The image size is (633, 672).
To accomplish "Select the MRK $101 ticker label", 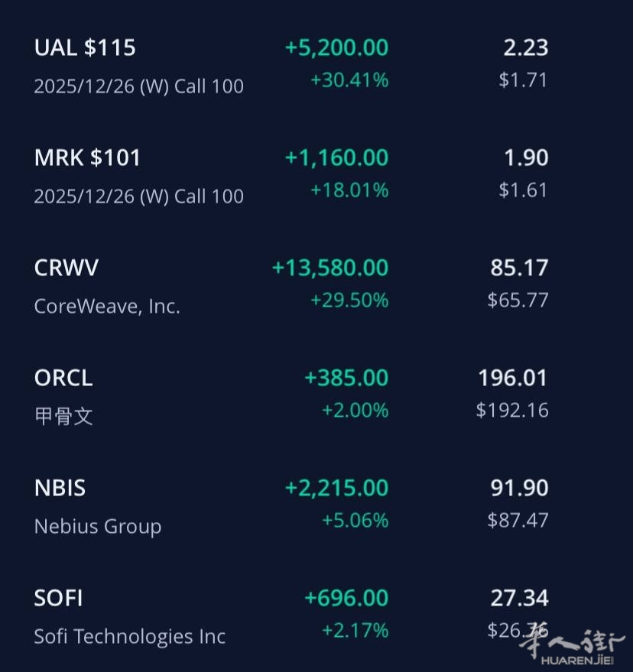I will pos(87,157).
